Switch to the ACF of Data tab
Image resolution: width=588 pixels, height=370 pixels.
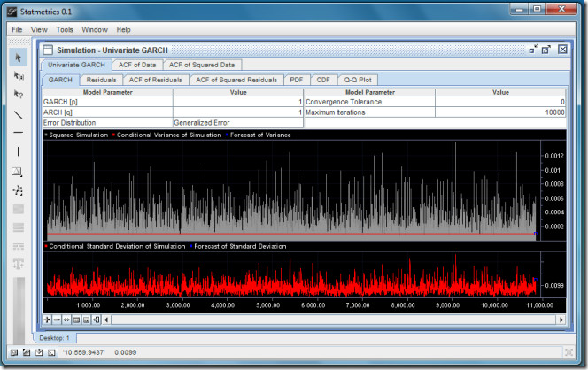point(137,65)
